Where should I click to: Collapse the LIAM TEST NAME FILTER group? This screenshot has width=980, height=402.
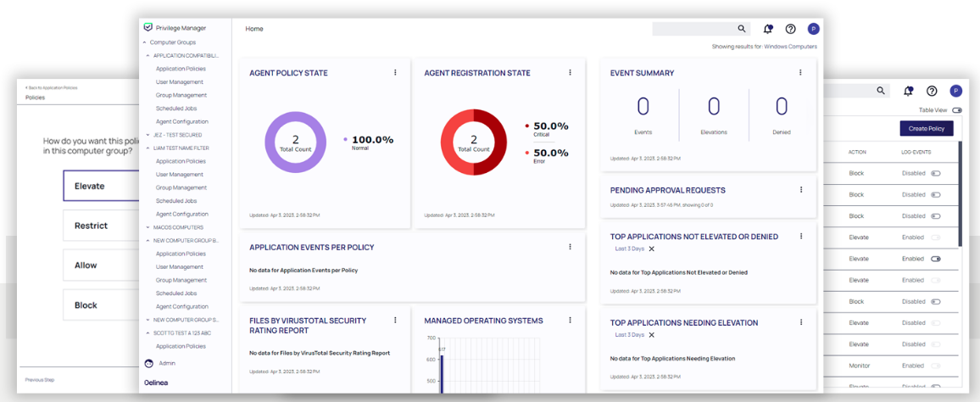(148, 148)
